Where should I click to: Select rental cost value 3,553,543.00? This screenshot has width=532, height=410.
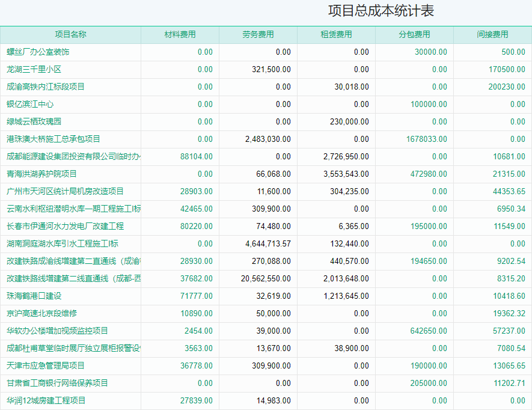[346, 174]
